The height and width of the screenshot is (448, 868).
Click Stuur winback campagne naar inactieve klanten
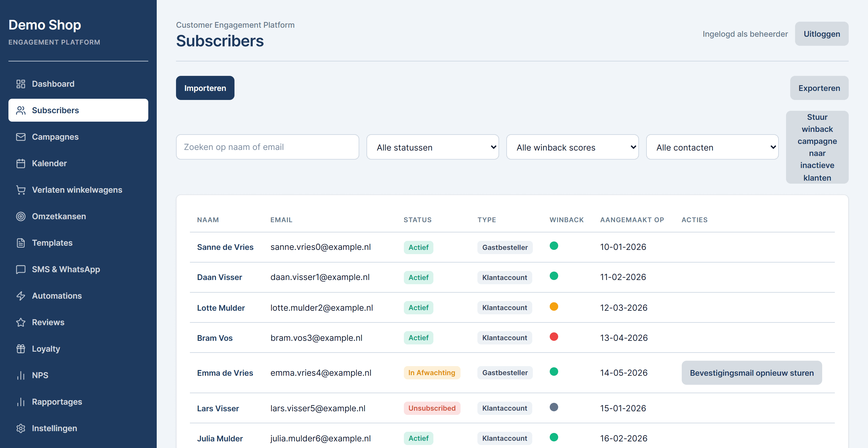click(817, 147)
